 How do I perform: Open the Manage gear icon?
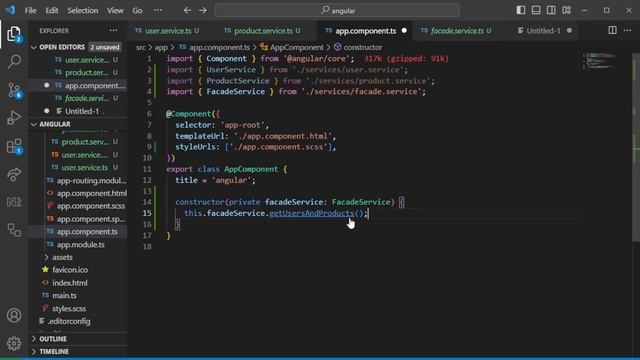[14, 343]
